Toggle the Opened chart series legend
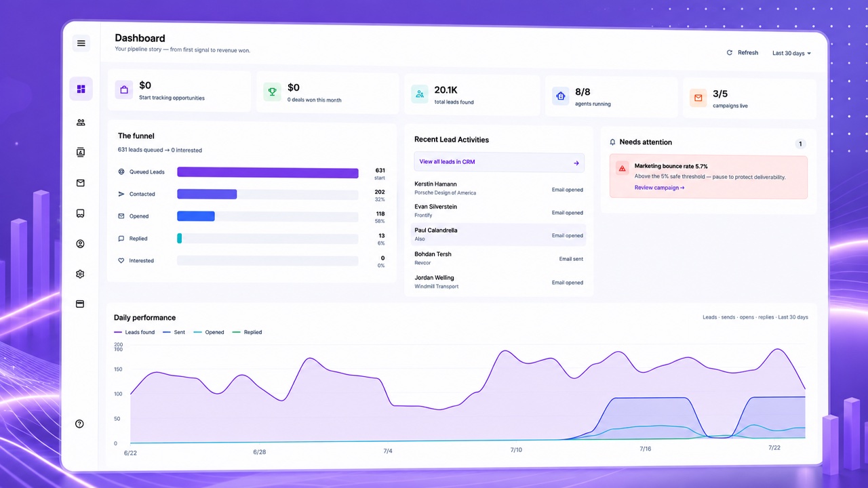This screenshot has width=868, height=488. pyautogui.click(x=209, y=332)
